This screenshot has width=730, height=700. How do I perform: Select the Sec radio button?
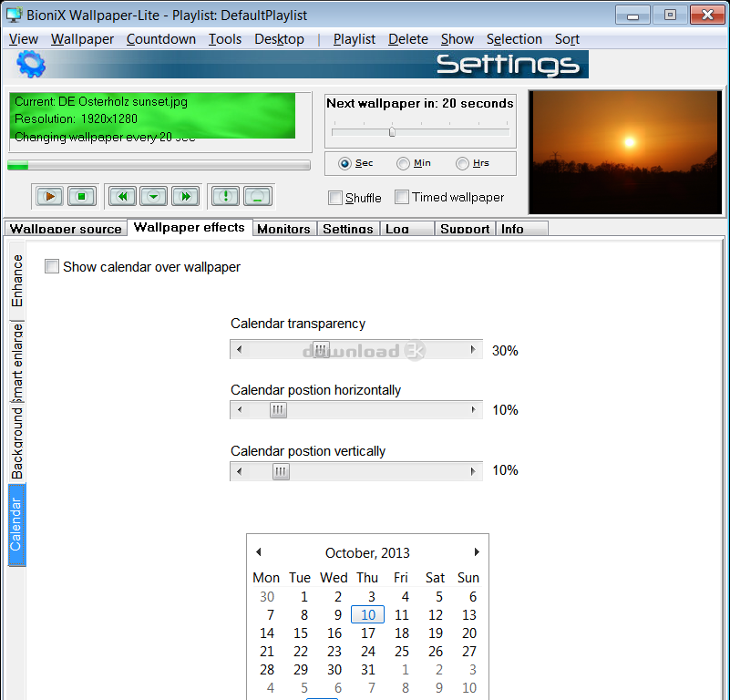click(344, 163)
